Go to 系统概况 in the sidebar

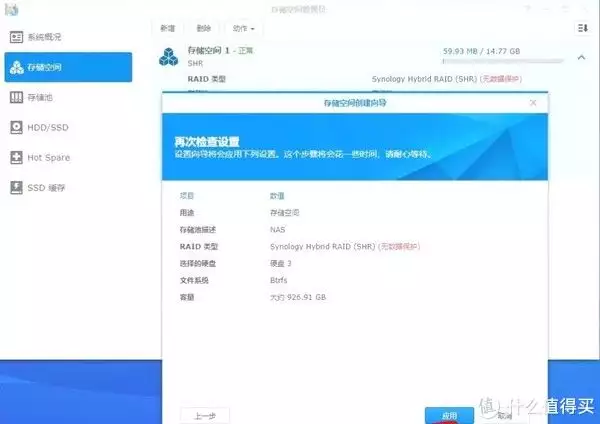click(44, 37)
